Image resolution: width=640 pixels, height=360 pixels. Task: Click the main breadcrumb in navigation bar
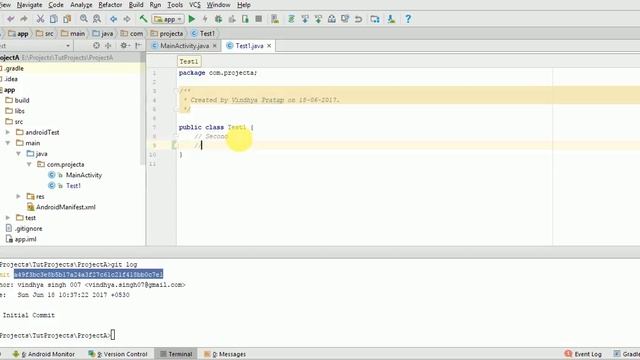pyautogui.click(x=73, y=33)
